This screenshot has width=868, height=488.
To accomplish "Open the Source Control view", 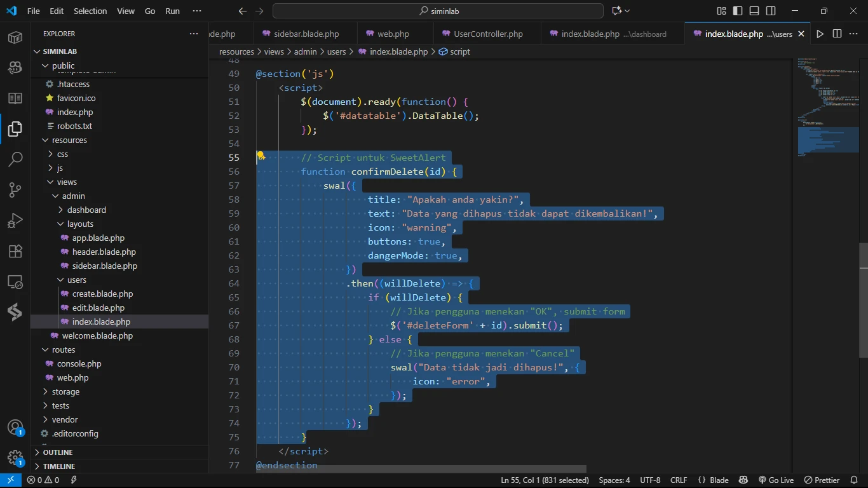I will point(15,190).
